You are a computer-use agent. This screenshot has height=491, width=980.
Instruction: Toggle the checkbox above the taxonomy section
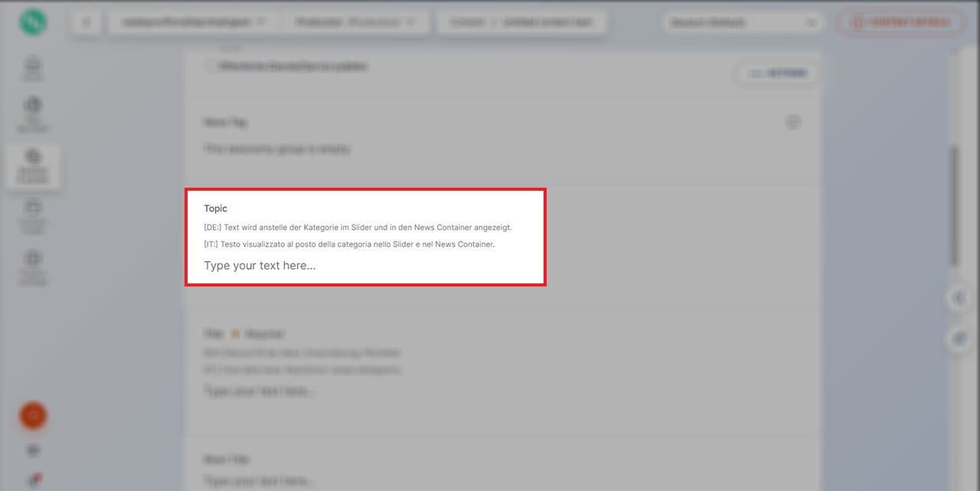(x=210, y=67)
